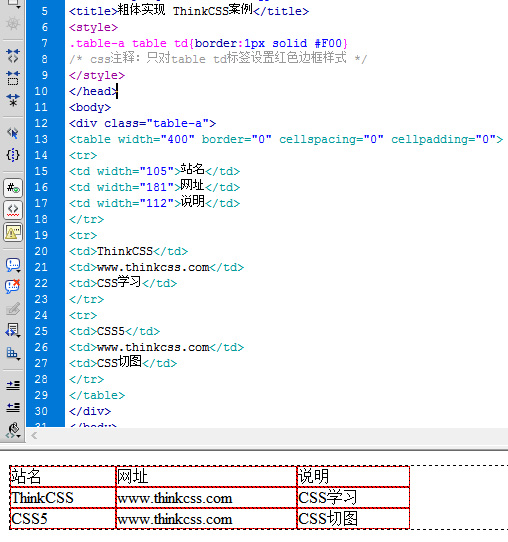Click www.thinkcss.com code on line 21
Screen dimensions: 508x542
pyautogui.click(x=153, y=267)
